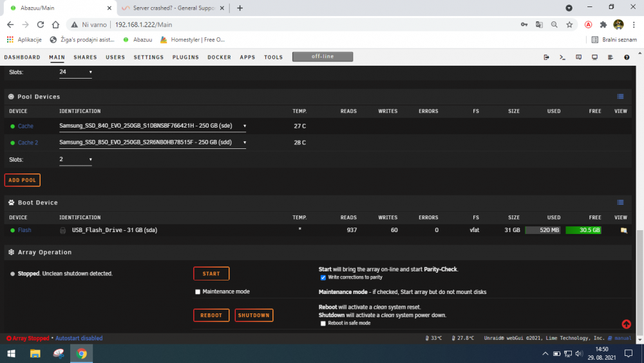Open the Abazuu bookmark
The height and width of the screenshot is (363, 644).
tap(138, 40)
